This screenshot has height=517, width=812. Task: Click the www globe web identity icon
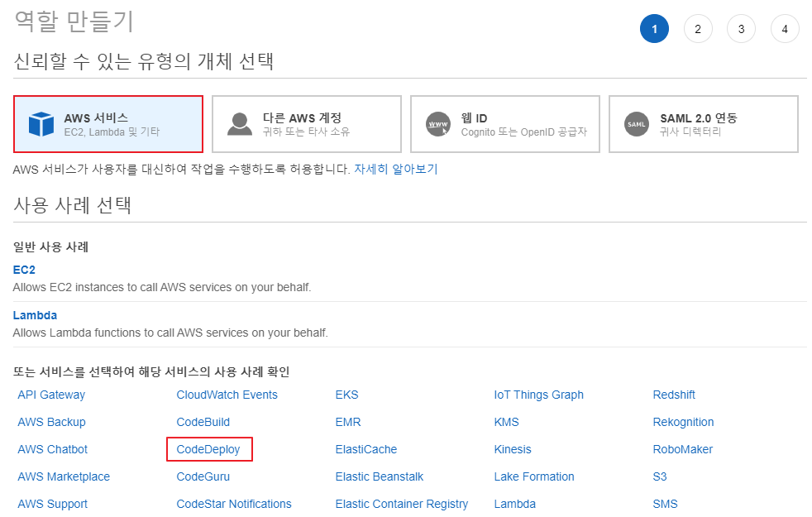438,124
